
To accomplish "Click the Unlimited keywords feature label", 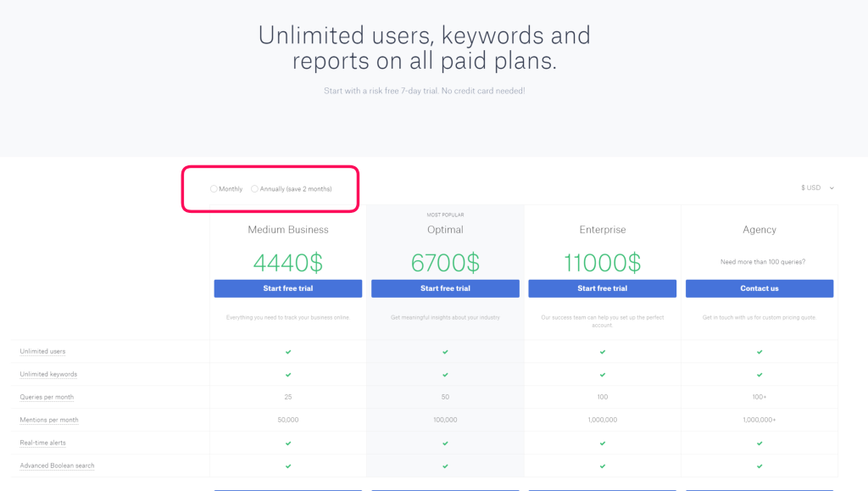I will tap(48, 374).
